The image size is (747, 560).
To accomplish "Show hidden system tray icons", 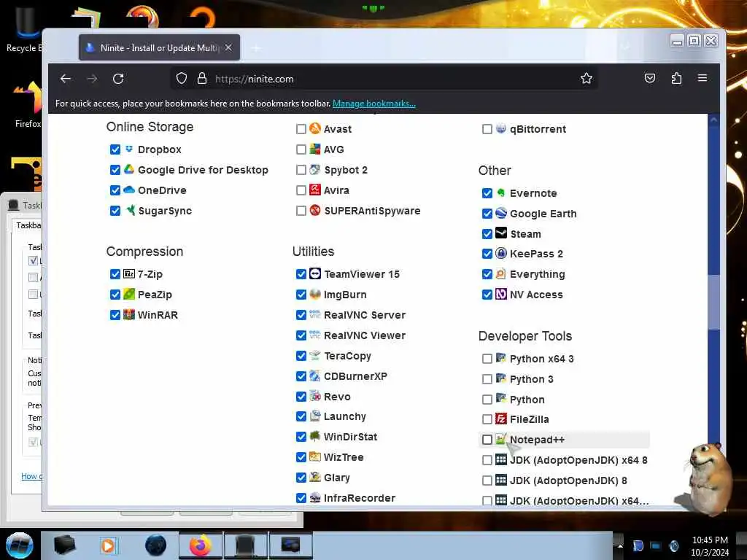I will coord(620,545).
